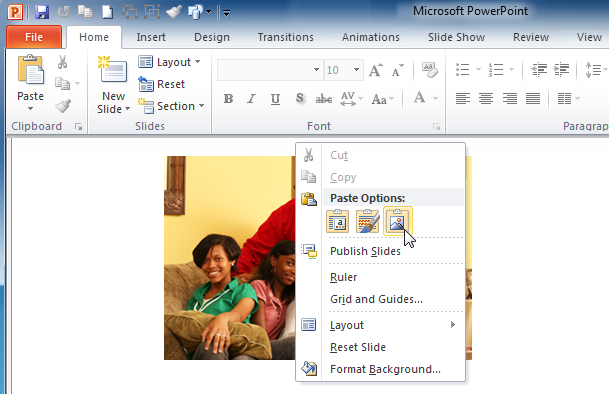Image resolution: width=609 pixels, height=394 pixels.
Task: Center the text alignment
Action: point(486,98)
